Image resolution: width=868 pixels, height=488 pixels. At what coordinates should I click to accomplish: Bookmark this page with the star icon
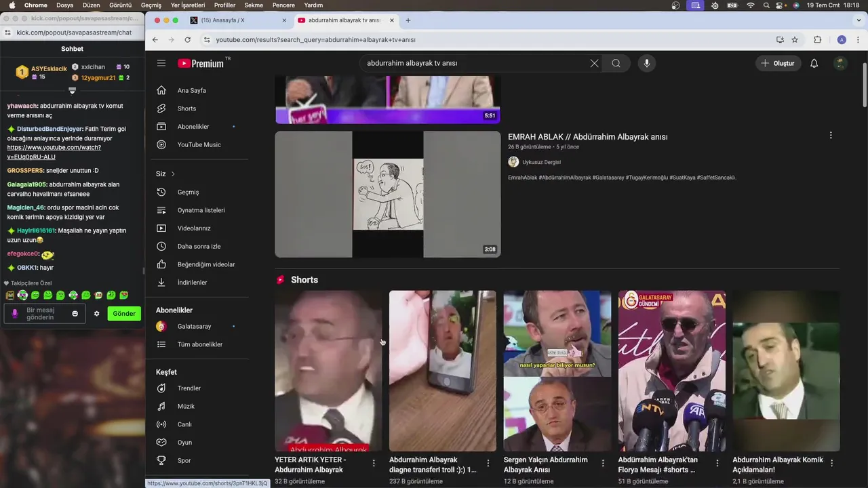[795, 40]
